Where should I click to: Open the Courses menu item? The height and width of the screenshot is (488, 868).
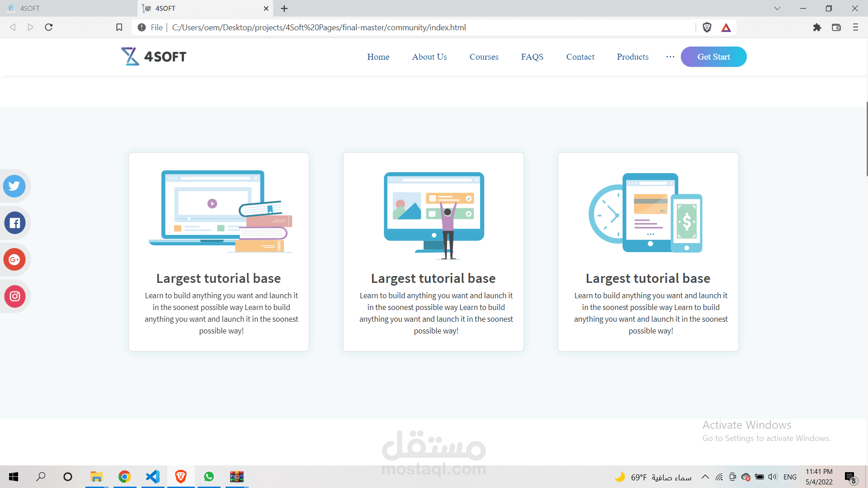(484, 57)
